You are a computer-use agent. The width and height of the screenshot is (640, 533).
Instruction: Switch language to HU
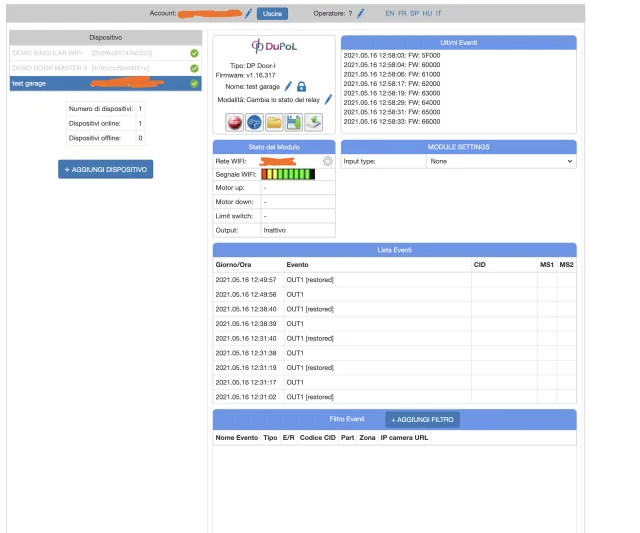pyautogui.click(x=427, y=13)
